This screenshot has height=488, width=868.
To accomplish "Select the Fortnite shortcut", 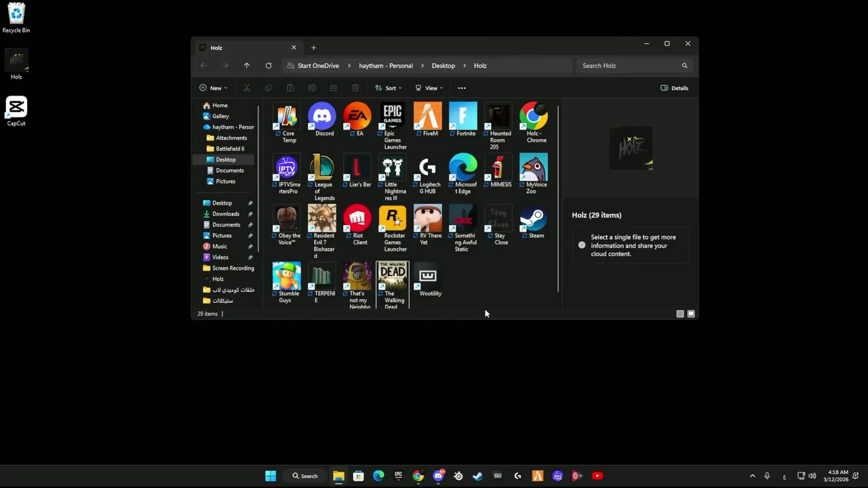I will (463, 120).
